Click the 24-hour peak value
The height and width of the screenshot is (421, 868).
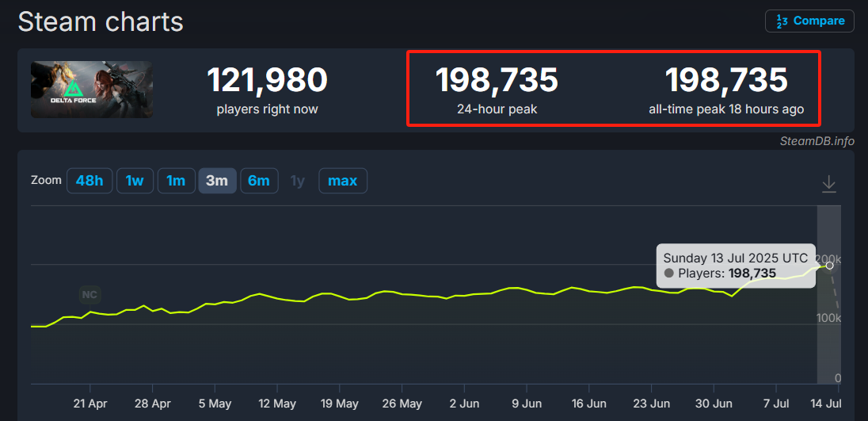(x=497, y=80)
